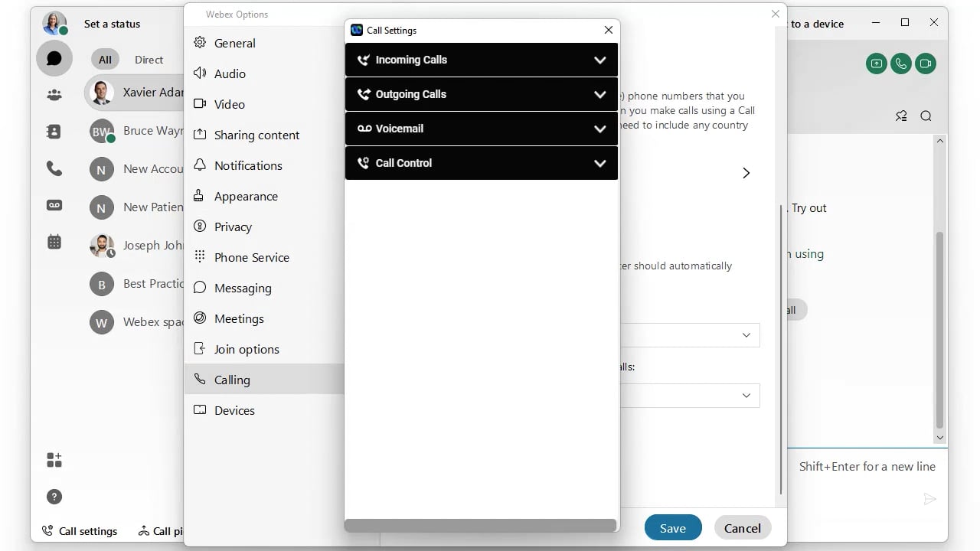
Task: Open the Apps grid icon in sidebar
Action: (54, 460)
